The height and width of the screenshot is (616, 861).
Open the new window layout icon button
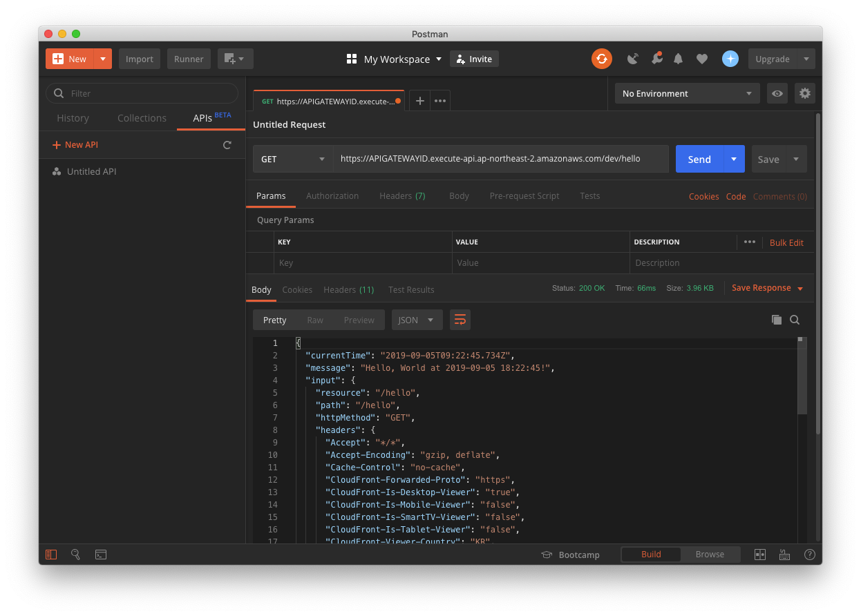236,59
